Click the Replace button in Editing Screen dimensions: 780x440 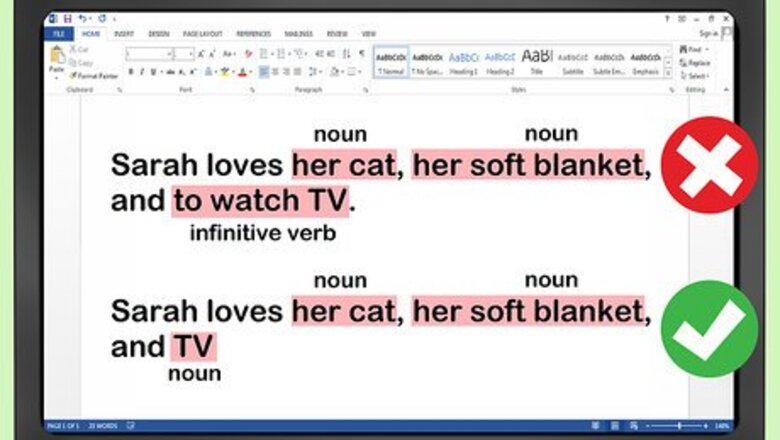point(697,62)
